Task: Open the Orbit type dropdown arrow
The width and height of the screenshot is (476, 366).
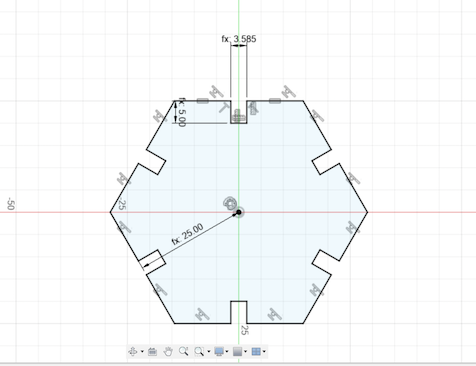Action: tap(142, 351)
